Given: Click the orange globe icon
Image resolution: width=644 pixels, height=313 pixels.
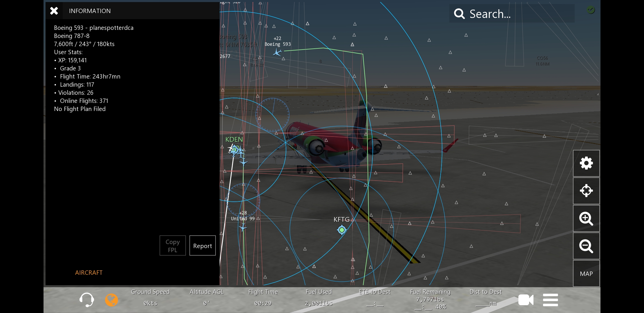Looking at the screenshot, I should point(111,300).
